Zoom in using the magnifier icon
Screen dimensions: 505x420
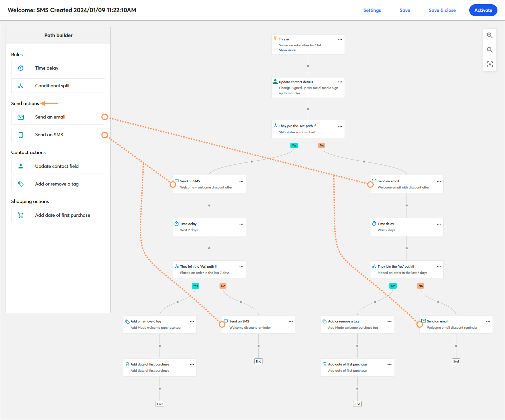pos(490,35)
